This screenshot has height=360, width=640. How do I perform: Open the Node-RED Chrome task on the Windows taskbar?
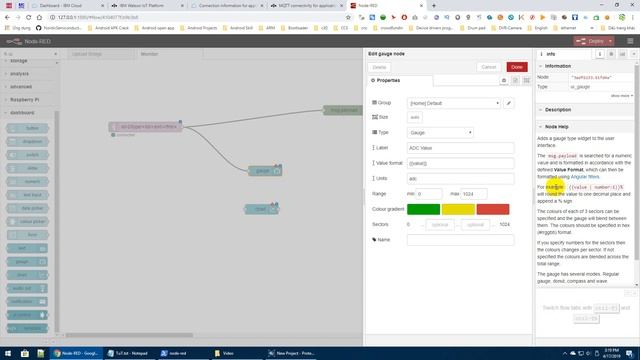tap(76, 353)
